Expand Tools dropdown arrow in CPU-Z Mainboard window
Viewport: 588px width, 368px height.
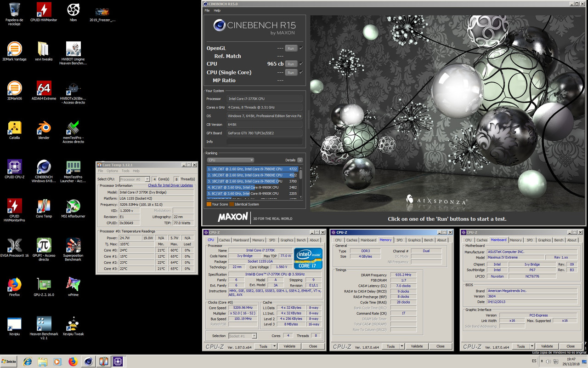[532, 346]
